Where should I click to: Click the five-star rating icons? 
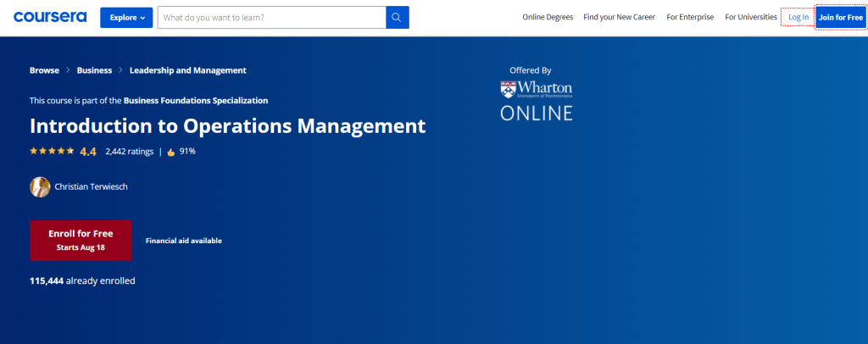click(x=52, y=151)
